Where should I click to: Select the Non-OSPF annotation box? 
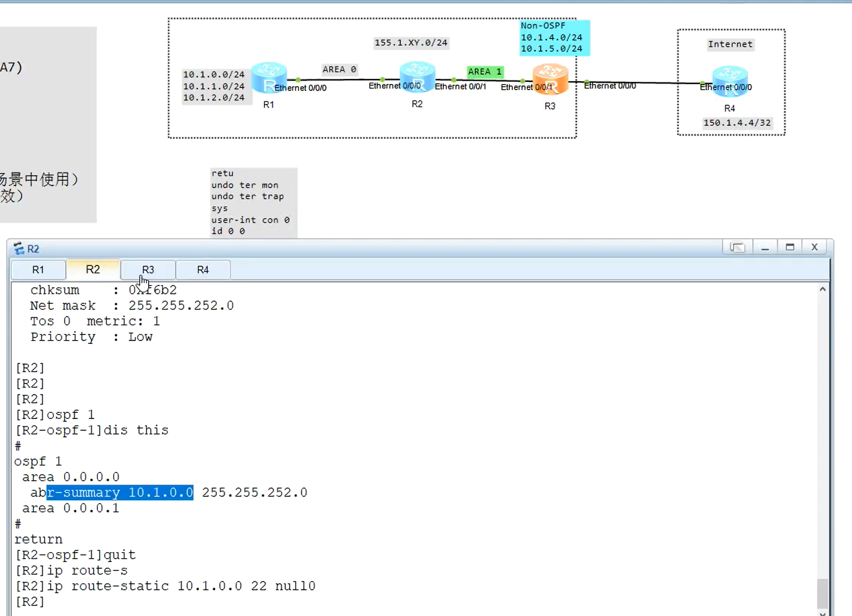pyautogui.click(x=554, y=37)
